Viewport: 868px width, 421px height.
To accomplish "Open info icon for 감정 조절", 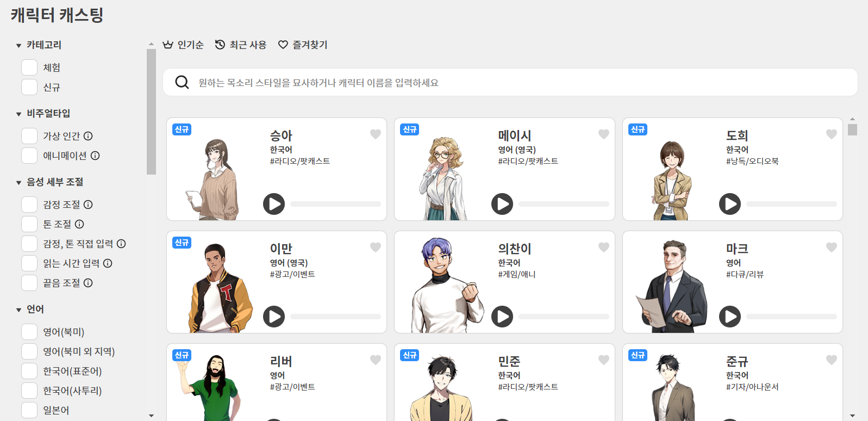I will (88, 205).
